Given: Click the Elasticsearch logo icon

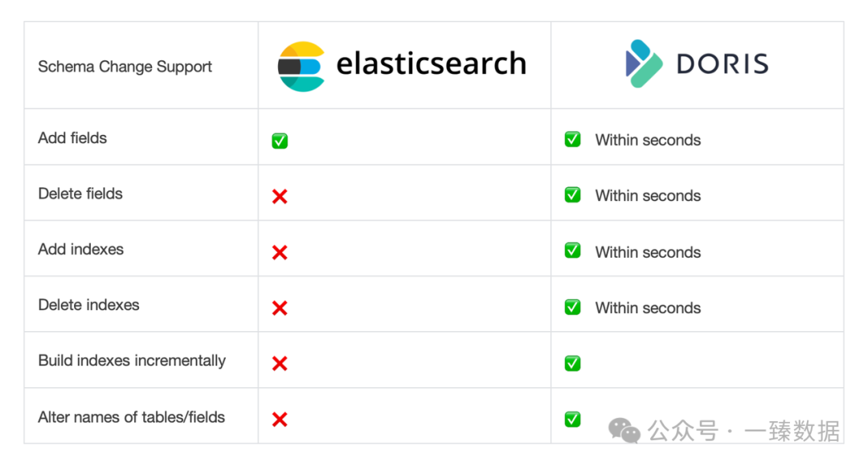Looking at the screenshot, I should tap(301, 66).
